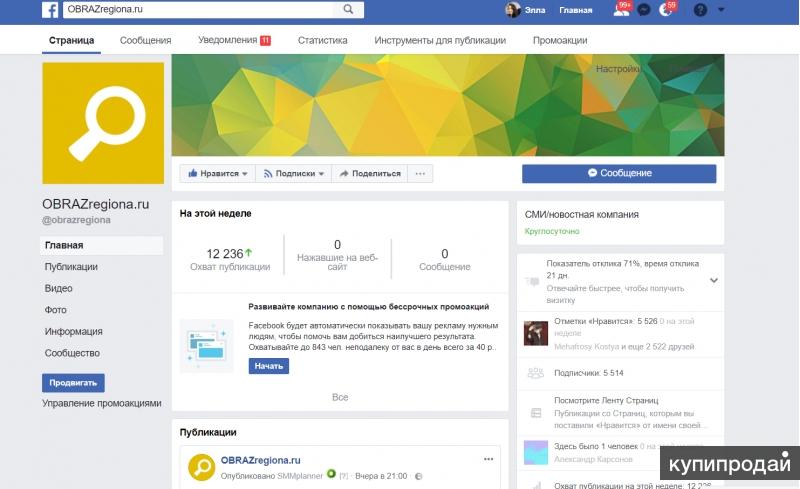Click the Начать promo button
The height and width of the screenshot is (489, 800).
269,366
